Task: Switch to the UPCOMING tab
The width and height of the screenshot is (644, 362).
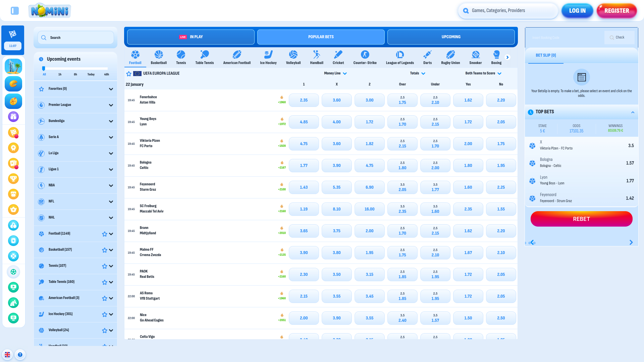Action: tap(451, 37)
